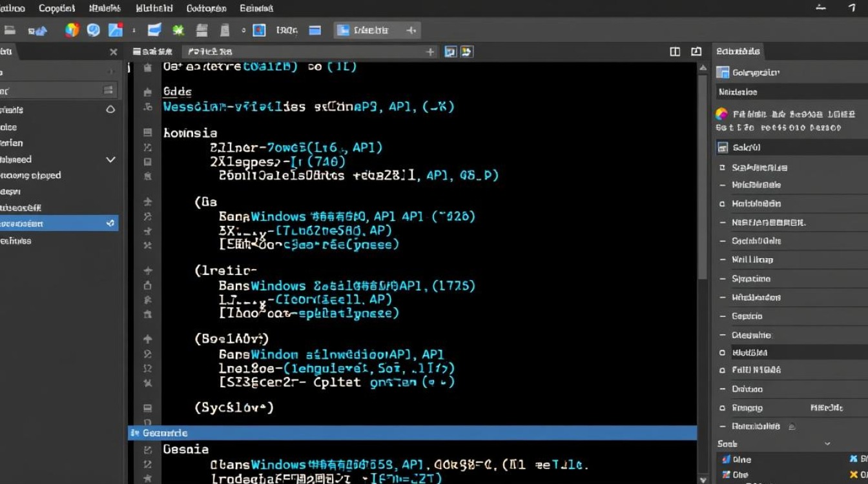Open the Copptiet menu in the menu bar
This screenshot has width=868, height=484.
pyautogui.click(x=57, y=8)
